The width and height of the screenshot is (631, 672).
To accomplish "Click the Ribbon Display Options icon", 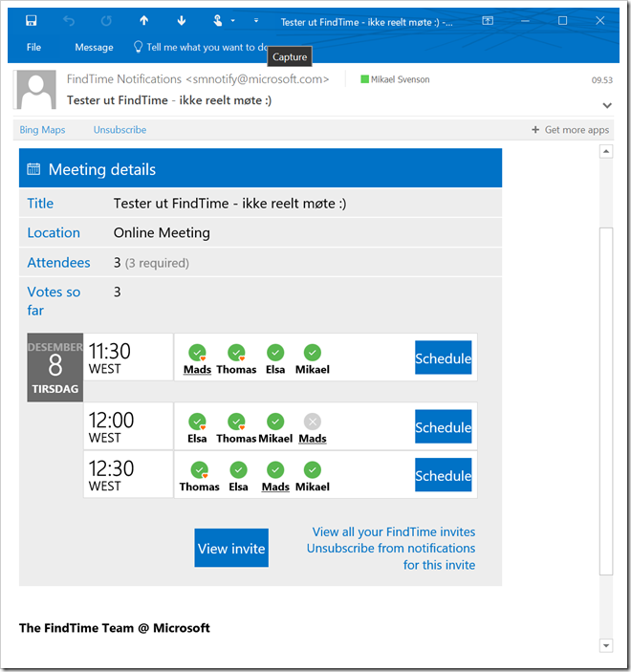I will tap(488, 21).
